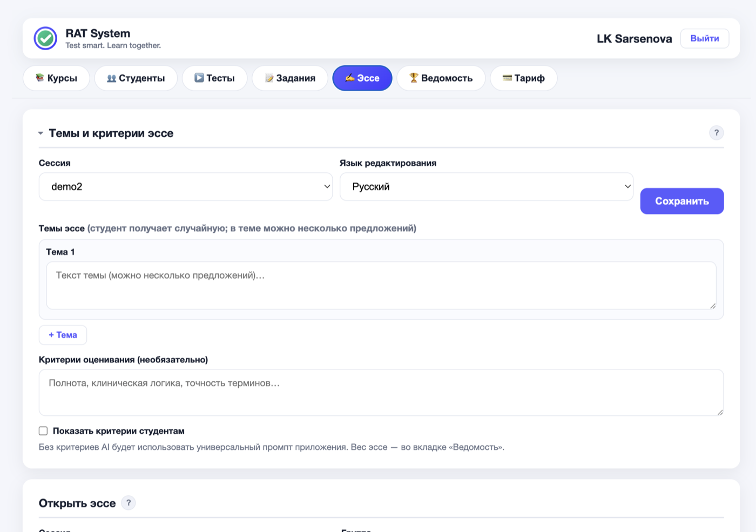
Task: Open the Сессия dropdown showing demo2
Action: [186, 187]
